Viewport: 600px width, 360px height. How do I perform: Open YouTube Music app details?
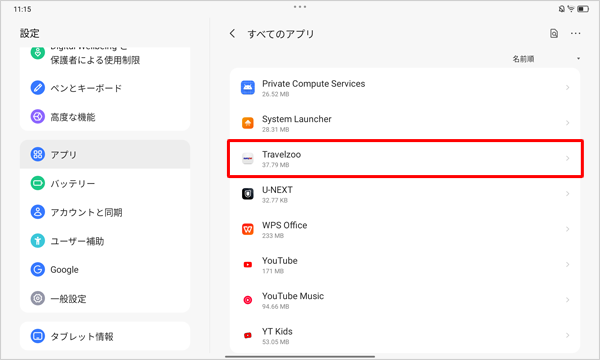(x=405, y=300)
